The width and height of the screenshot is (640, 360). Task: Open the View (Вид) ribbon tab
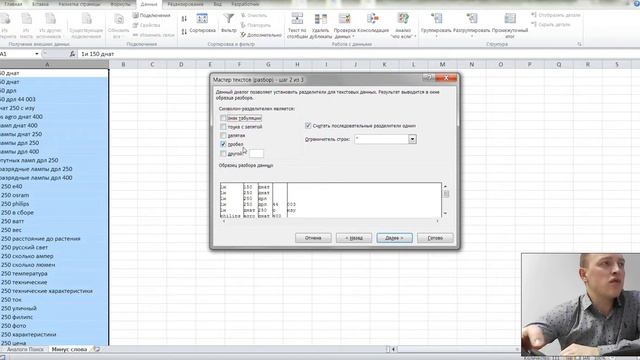pos(218,4)
